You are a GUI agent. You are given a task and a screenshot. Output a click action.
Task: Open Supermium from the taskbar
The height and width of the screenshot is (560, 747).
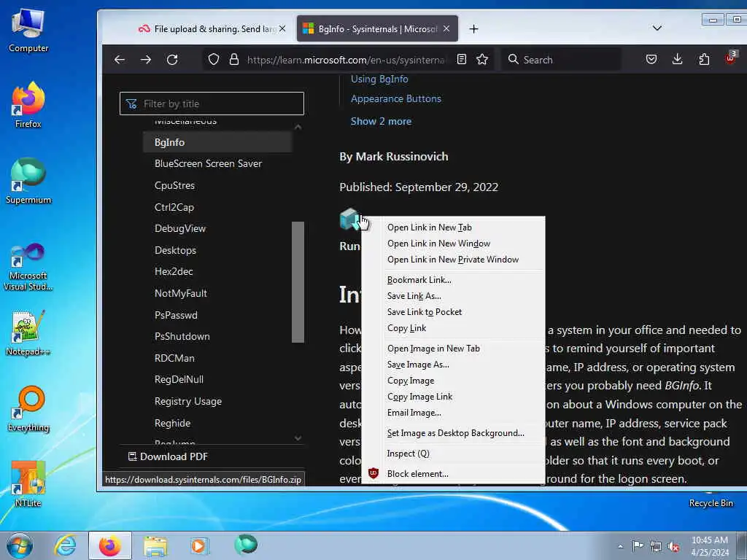(x=245, y=545)
